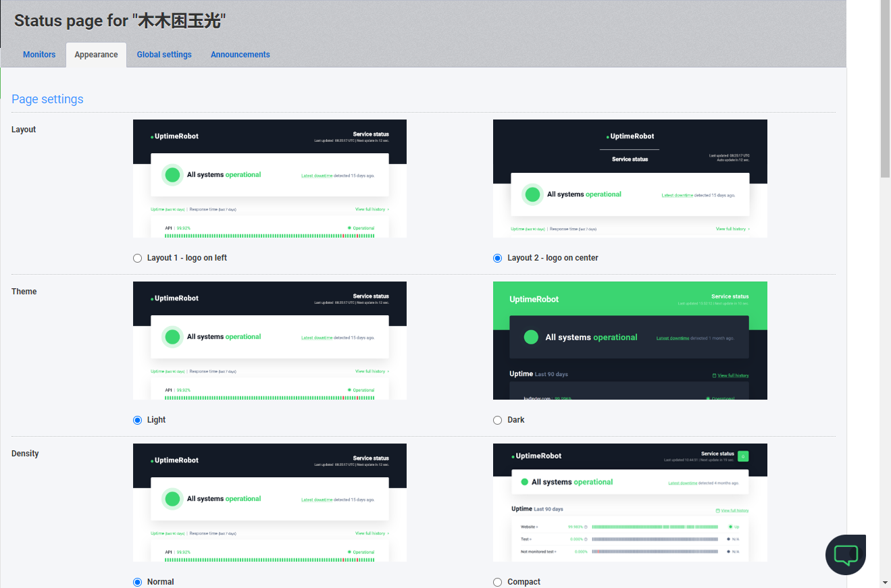The width and height of the screenshot is (891, 588).
Task: Click the Theme section label
Action: click(24, 292)
